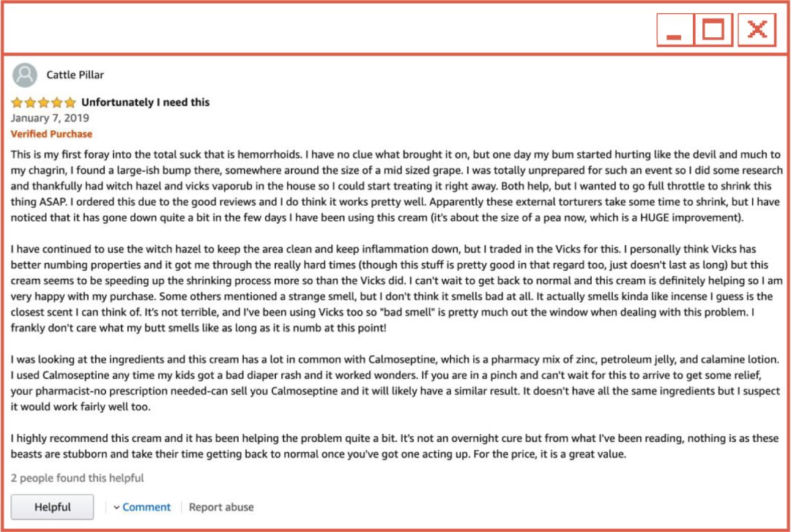Close the review window with the X
Screen dimensions: 791x532
tap(757, 31)
